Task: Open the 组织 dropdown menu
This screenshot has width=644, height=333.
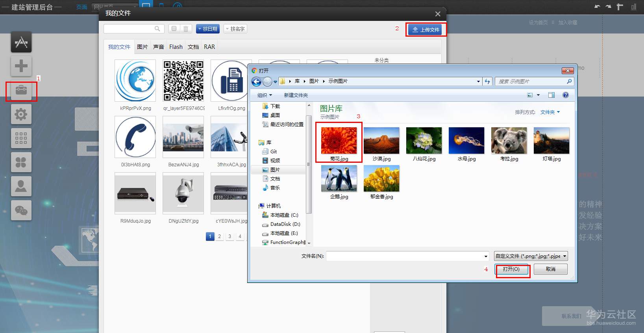Action: [x=265, y=95]
